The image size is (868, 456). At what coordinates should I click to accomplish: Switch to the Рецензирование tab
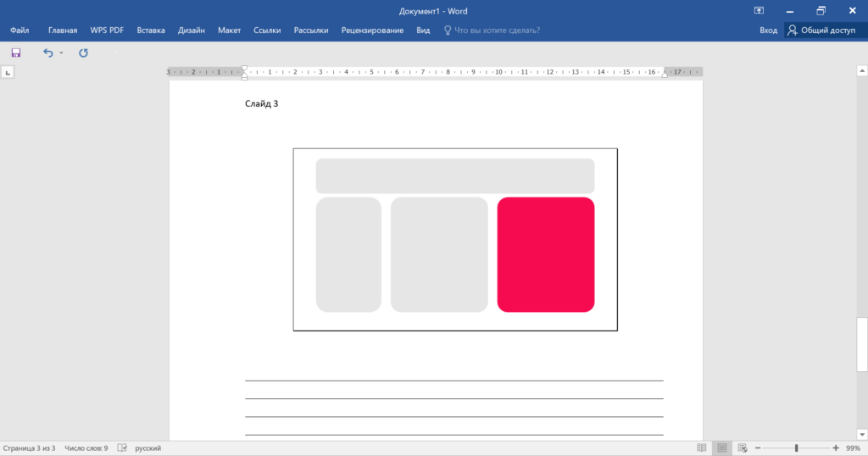[372, 31]
